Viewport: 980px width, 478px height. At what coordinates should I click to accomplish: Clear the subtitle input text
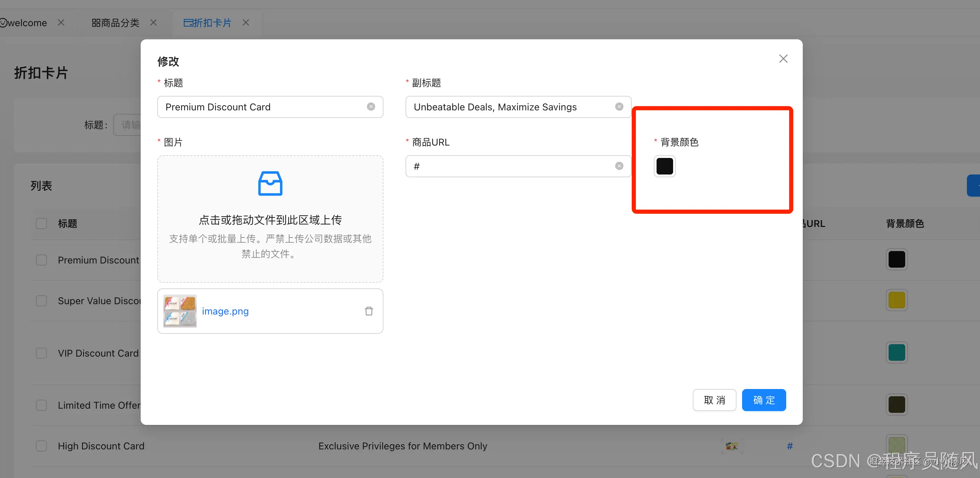(x=619, y=107)
